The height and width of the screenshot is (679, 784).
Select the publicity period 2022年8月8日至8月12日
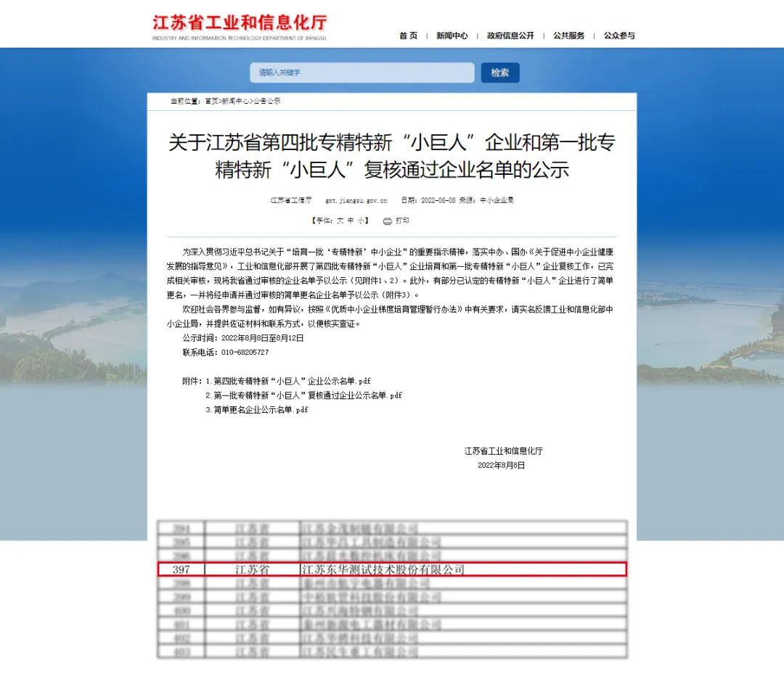(263, 338)
